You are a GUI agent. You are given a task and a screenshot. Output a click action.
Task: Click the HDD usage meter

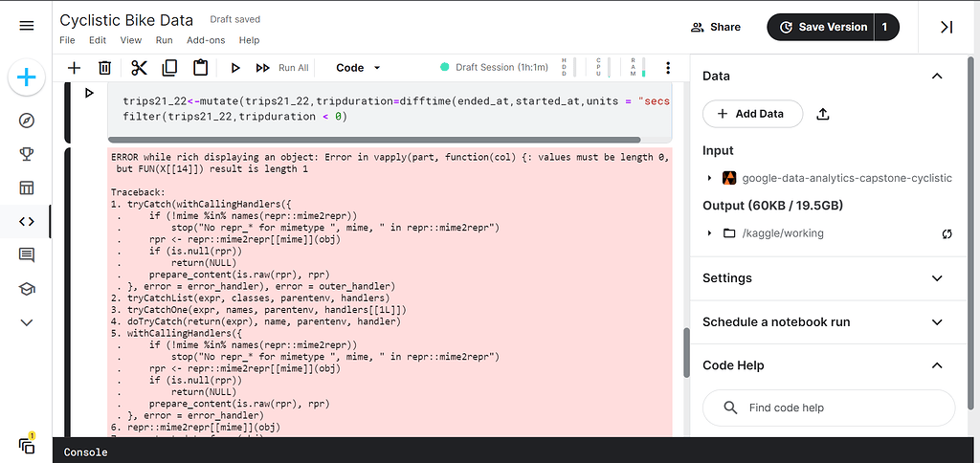568,67
